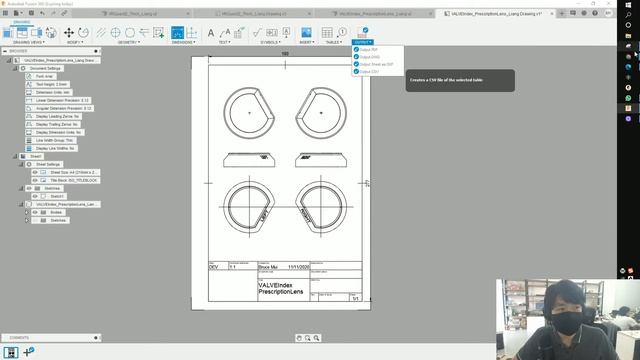This screenshot has height=360, width=640.
Task: Select the Projected View tool
Action: pos(22,33)
